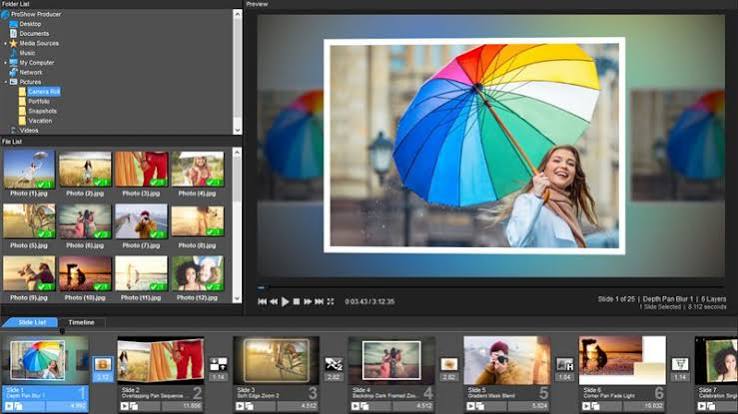Click the scroll up arrow in Folder List
Viewport: 738px width, 414px height.
click(237, 15)
